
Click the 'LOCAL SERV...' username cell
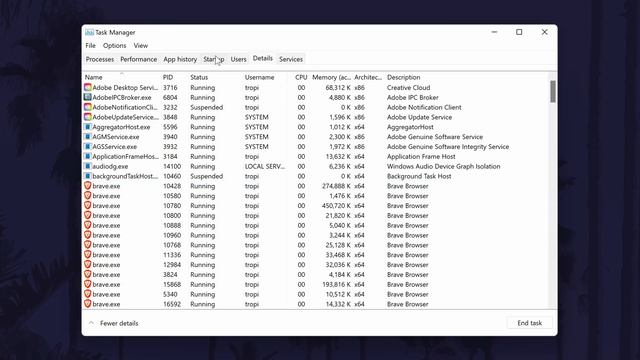tap(264, 166)
